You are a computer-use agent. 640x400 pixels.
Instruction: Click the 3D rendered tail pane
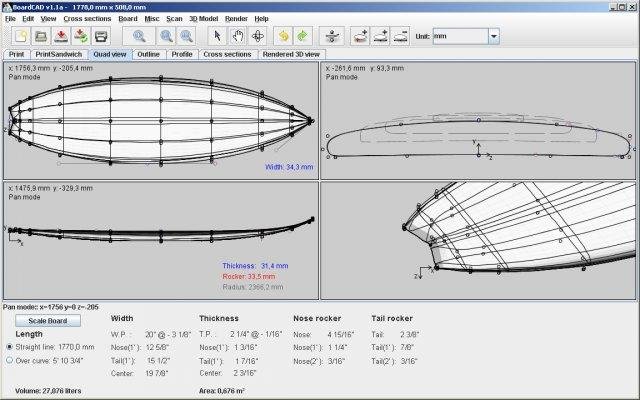(478, 240)
